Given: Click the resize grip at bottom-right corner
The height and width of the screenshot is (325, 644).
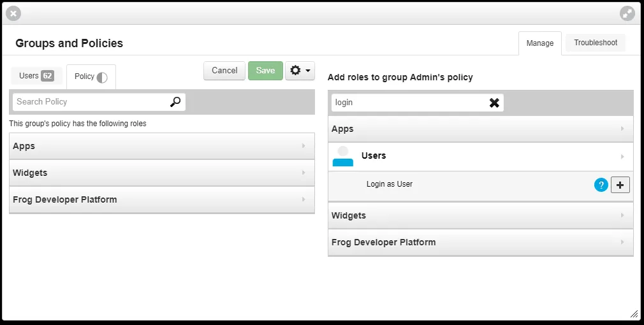Looking at the screenshot, I should [634, 314].
